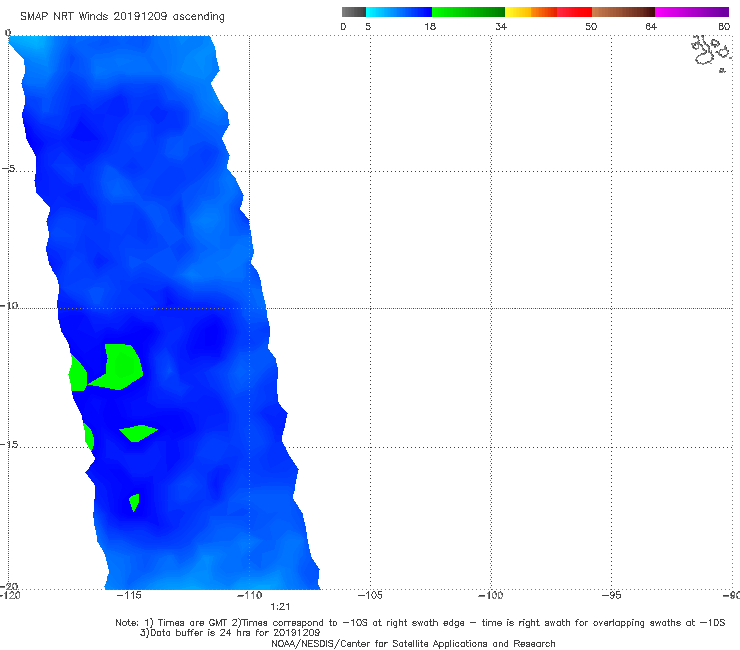Click the yellow-orange segment of the color bar
Viewport: 740px width, 650px height.
pos(531,12)
